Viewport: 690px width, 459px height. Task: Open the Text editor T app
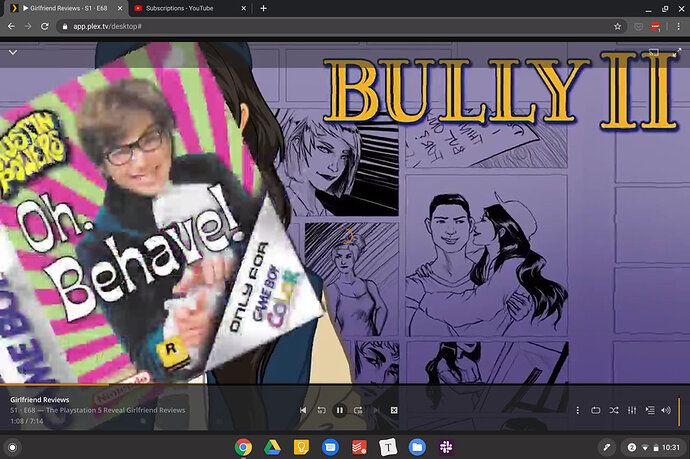[388, 448]
